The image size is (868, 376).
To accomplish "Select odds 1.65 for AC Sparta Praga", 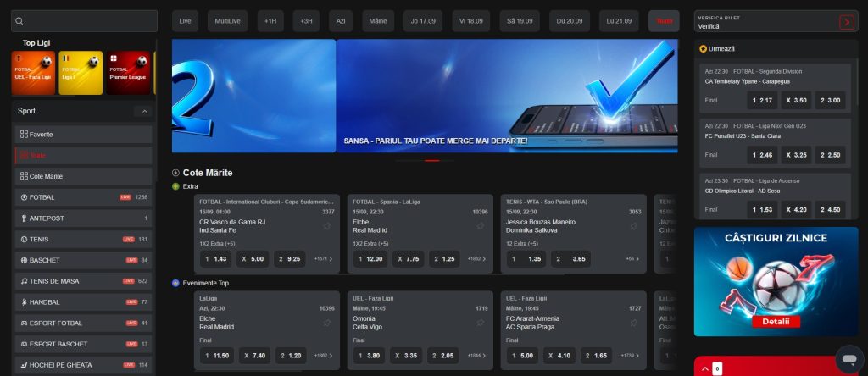I will (597, 356).
